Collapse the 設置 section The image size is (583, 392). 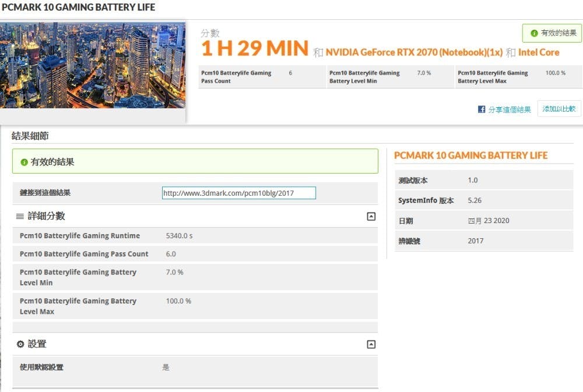tap(371, 344)
